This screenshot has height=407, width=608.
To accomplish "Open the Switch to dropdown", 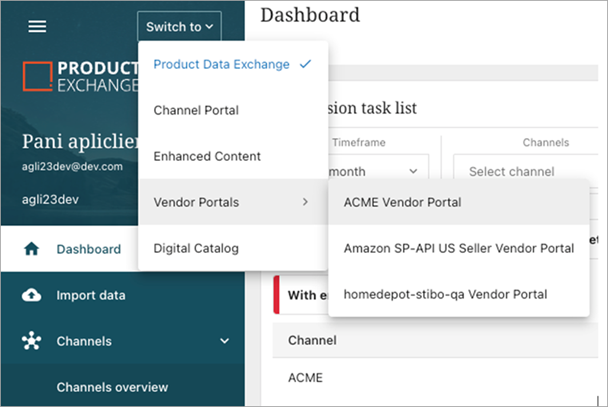I will 179,27.
